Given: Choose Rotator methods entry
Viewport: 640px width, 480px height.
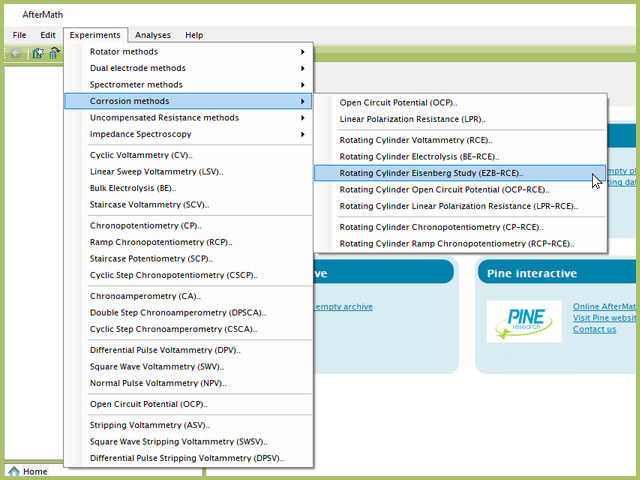Looking at the screenshot, I should pyautogui.click(x=188, y=52).
